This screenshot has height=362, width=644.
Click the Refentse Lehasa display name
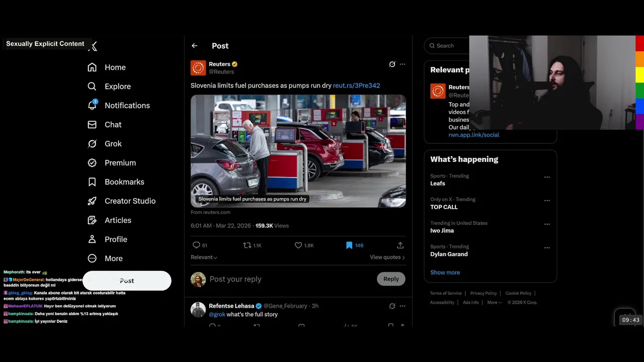tap(231, 306)
